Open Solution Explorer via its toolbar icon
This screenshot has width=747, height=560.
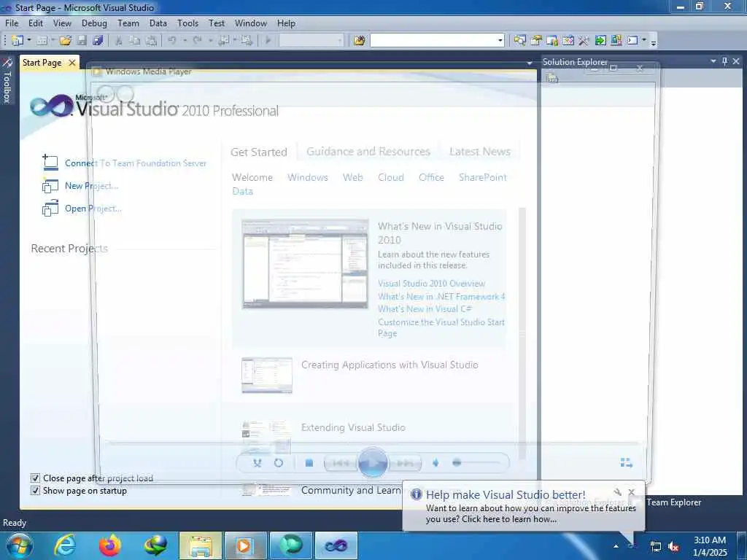(519, 41)
